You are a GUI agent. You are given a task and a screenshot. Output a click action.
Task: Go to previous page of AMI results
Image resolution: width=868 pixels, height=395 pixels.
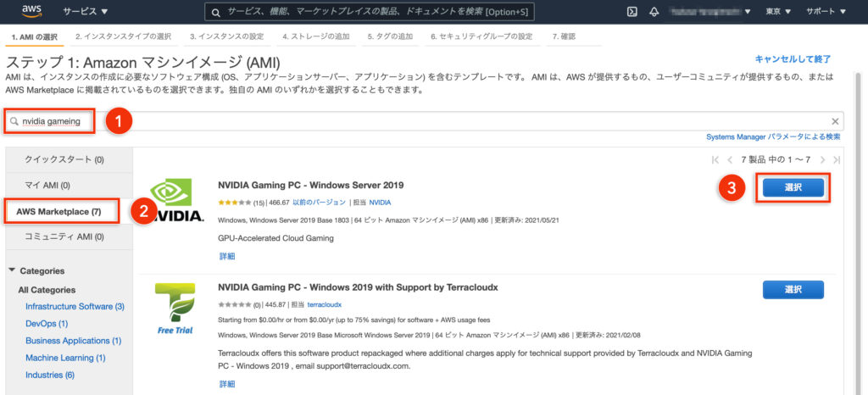[730, 160]
